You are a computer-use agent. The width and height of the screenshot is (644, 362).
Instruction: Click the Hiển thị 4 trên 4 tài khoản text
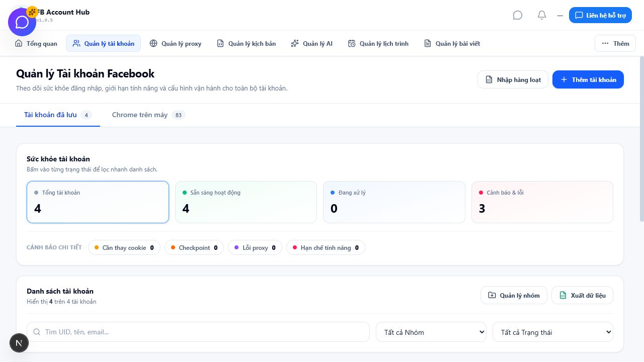pyautogui.click(x=61, y=302)
